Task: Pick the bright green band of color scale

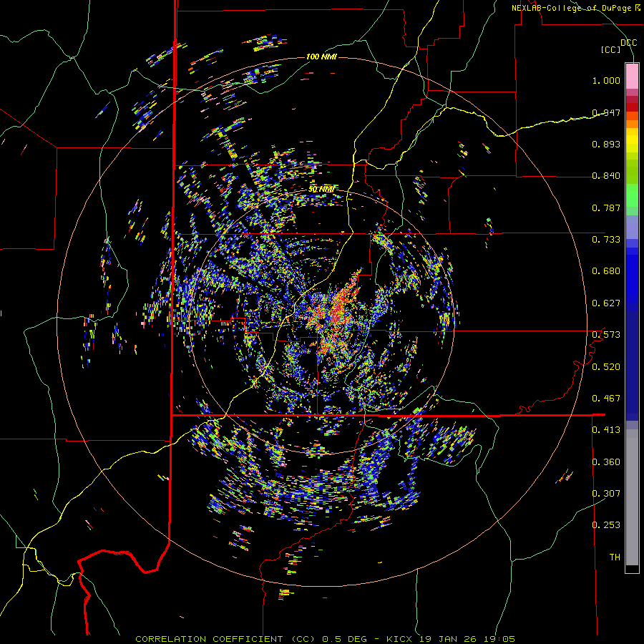Action: point(632,195)
